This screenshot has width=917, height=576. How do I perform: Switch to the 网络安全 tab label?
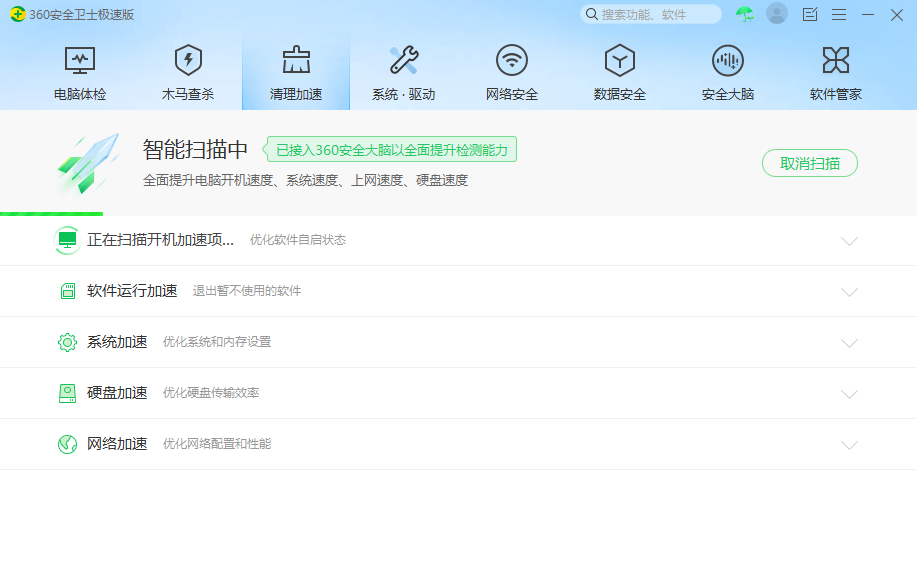pos(512,94)
